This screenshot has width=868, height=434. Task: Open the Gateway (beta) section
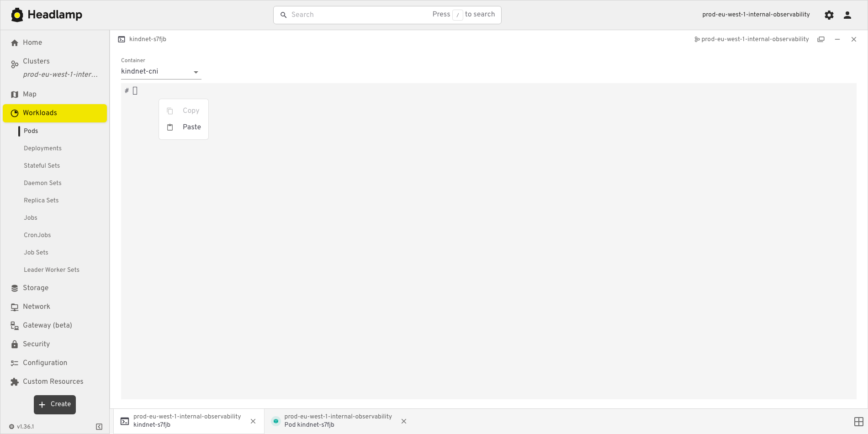point(55,326)
